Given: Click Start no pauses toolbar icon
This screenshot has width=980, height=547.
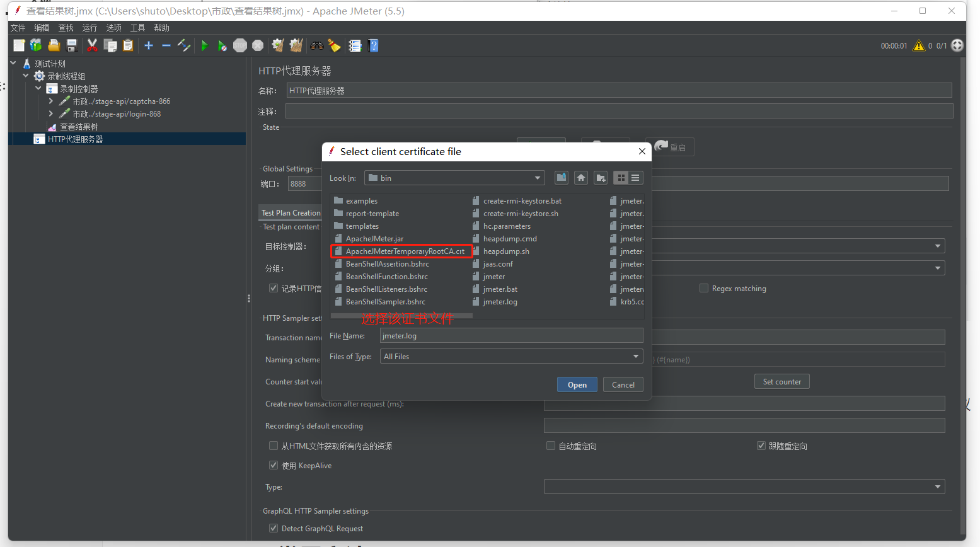Looking at the screenshot, I should [x=222, y=45].
